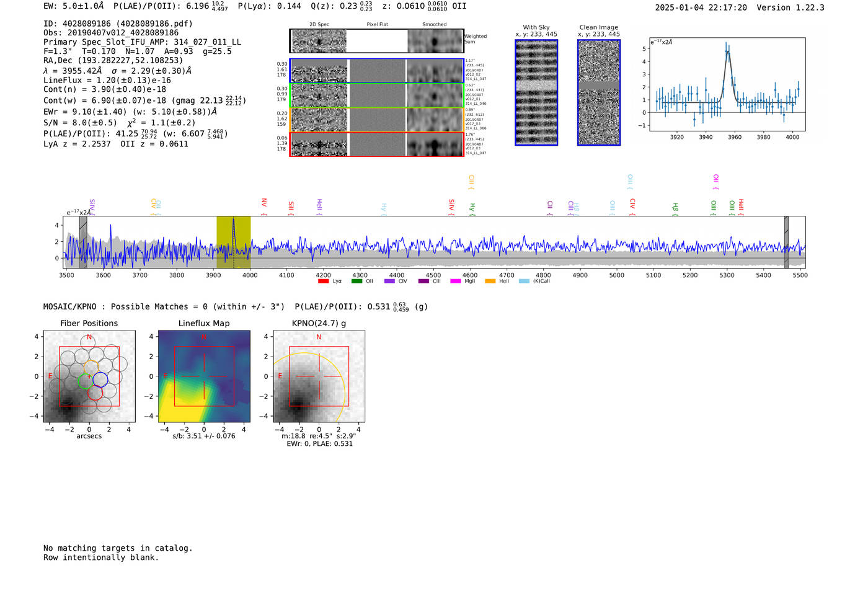Image resolution: width=868 pixels, height=591 pixels.
Task: Select the ID 4028089186 text line
Action: point(118,24)
